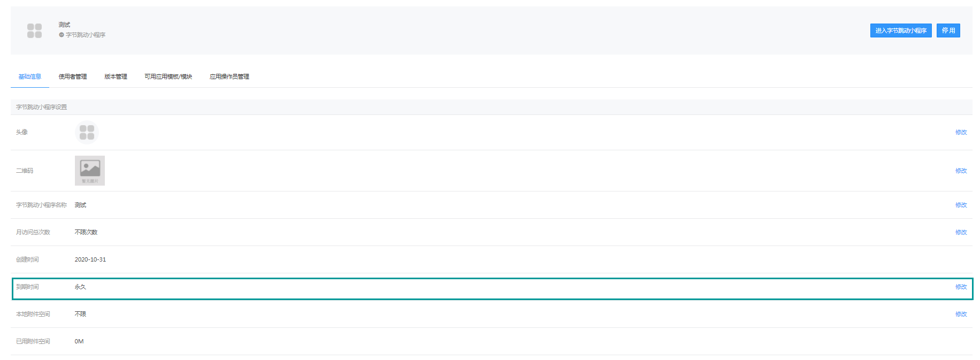Click the QR code placeholder image
Screen dimensions: 980x360
coord(90,171)
